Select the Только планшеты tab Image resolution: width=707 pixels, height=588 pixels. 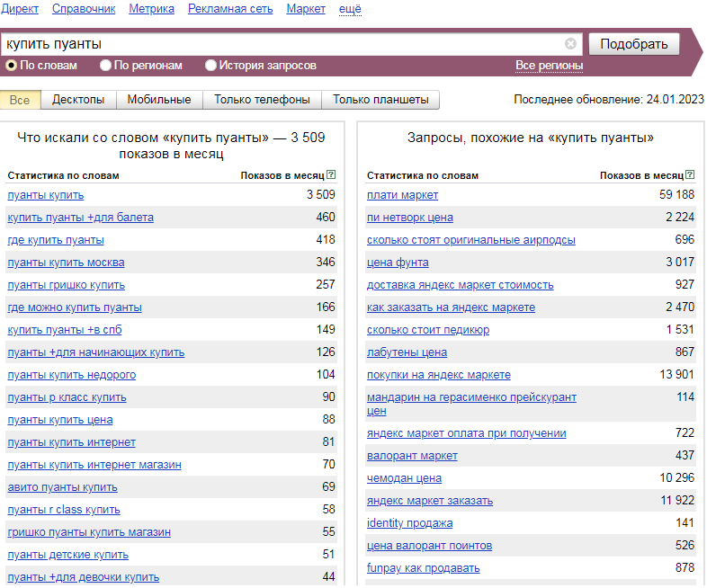point(380,100)
